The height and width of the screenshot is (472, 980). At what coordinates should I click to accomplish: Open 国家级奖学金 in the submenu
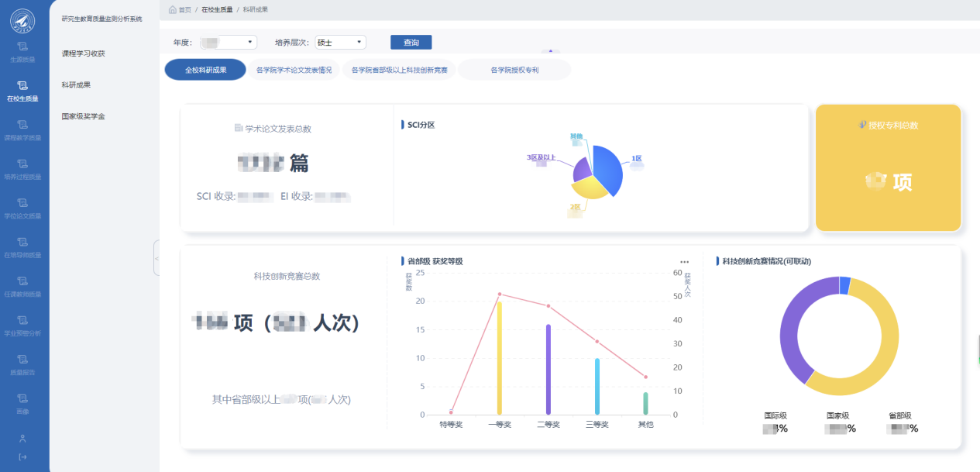coord(83,116)
